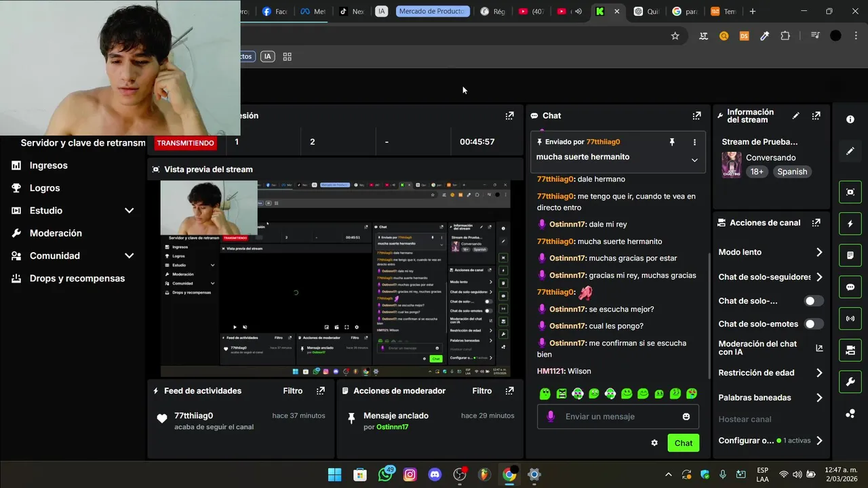Open the IA bookmark button
This screenshot has height=488, width=868.
click(268, 57)
